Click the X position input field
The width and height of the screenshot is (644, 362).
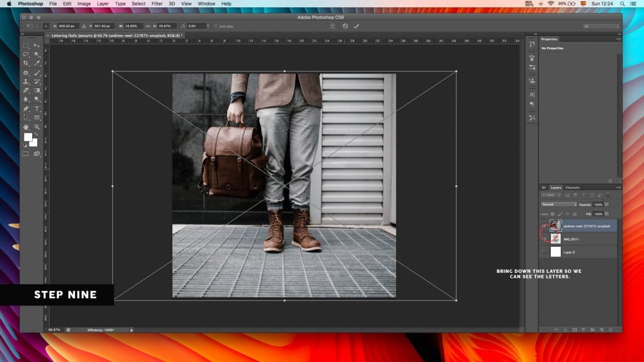tap(67, 27)
